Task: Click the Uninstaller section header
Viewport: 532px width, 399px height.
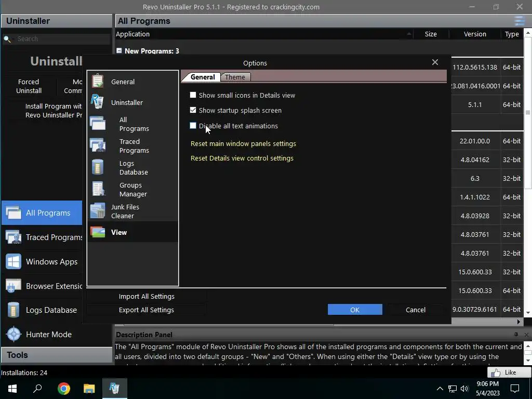Action: [x=57, y=21]
